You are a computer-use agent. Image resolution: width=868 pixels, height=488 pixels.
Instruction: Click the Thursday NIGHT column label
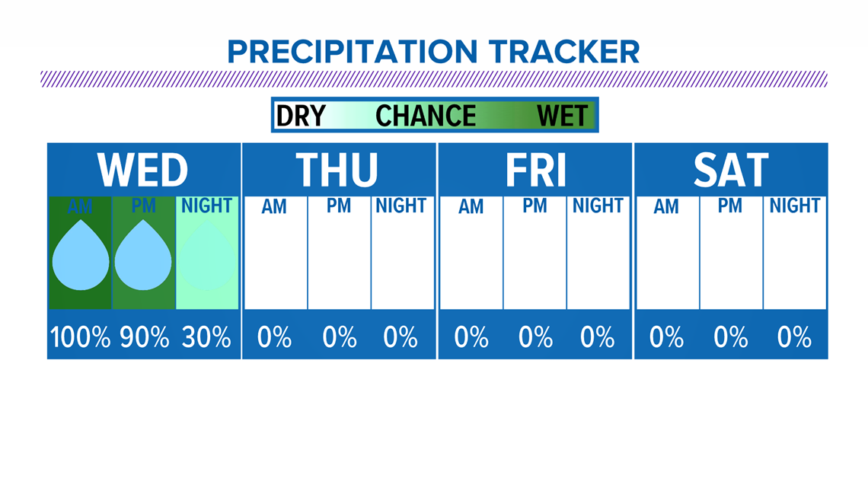point(400,206)
